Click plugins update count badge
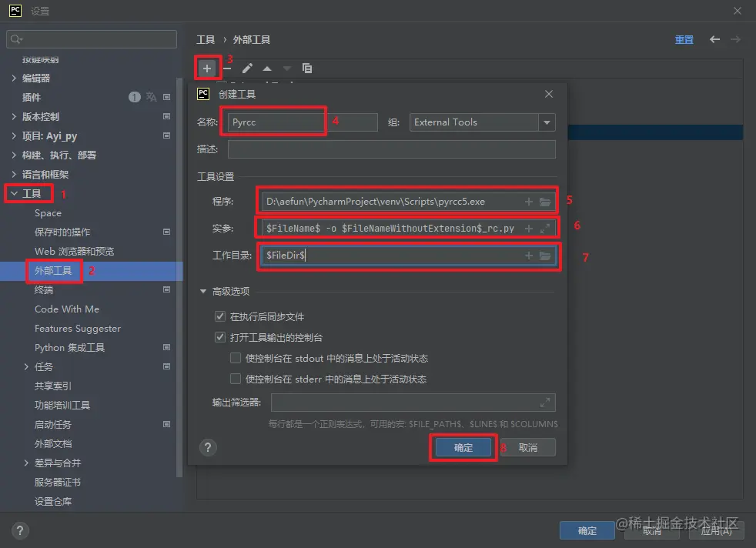 (135, 97)
